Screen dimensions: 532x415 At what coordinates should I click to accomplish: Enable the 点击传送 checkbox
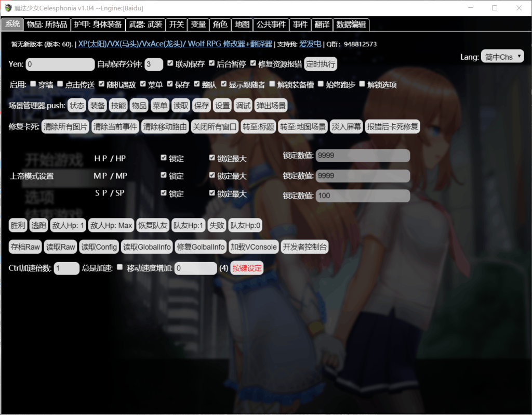[60, 84]
